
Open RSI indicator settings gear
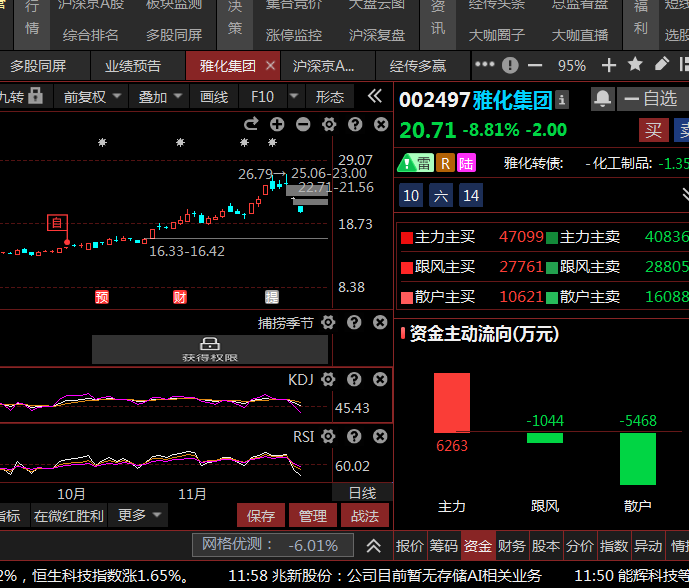click(x=328, y=436)
